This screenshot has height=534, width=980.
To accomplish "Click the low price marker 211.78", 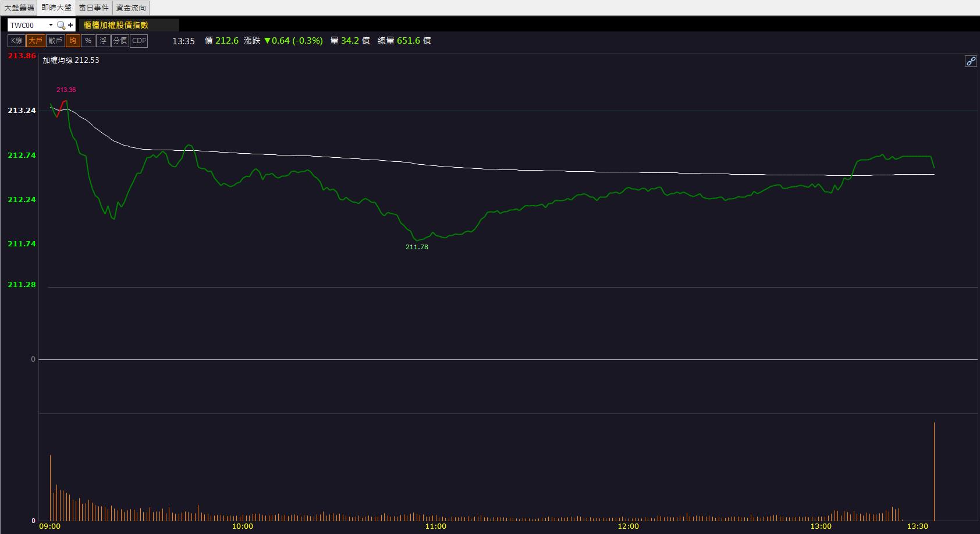I will pos(417,247).
